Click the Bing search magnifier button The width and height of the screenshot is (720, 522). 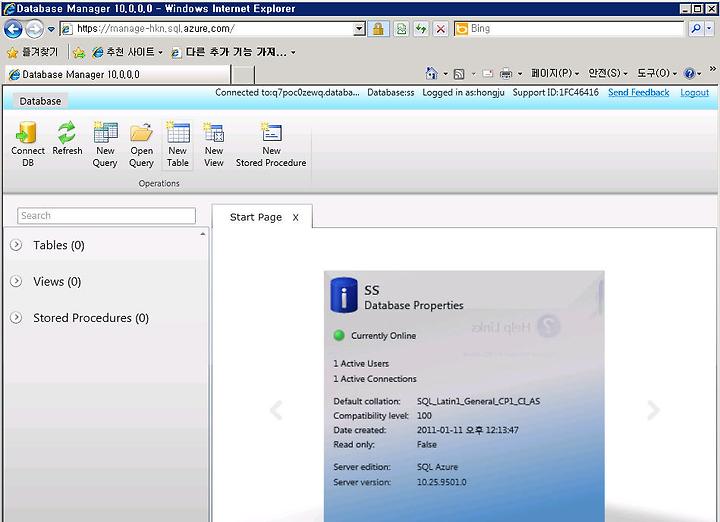tap(696, 28)
